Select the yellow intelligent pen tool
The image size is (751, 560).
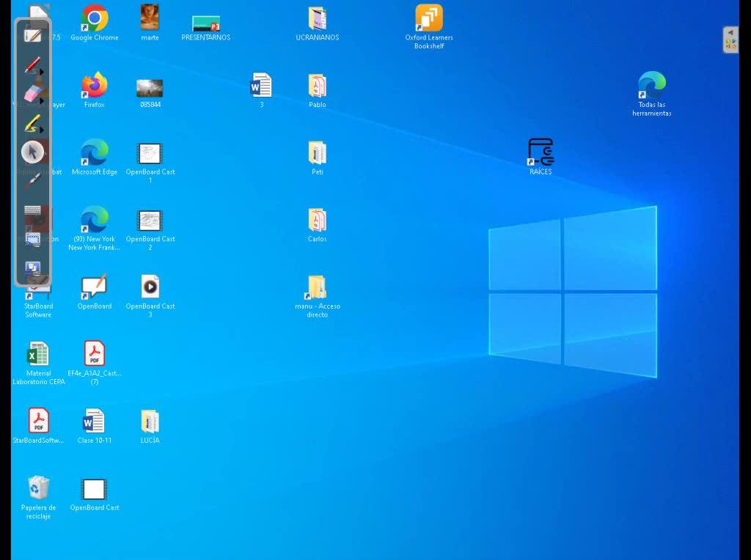coord(32,123)
